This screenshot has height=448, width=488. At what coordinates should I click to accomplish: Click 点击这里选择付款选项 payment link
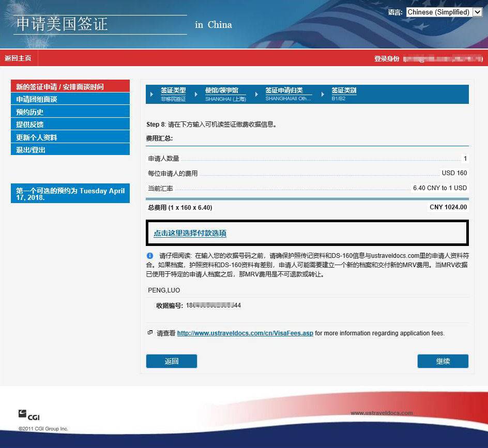click(190, 233)
